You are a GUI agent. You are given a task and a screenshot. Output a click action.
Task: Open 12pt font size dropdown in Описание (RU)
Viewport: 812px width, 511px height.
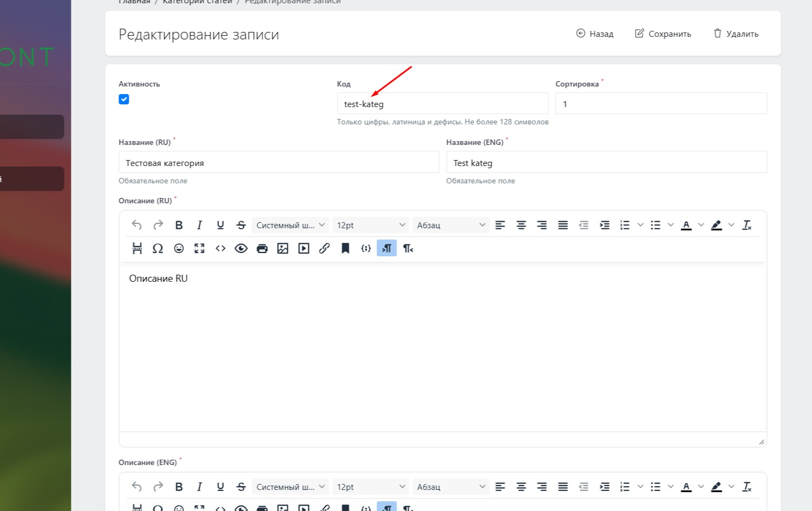pos(371,225)
